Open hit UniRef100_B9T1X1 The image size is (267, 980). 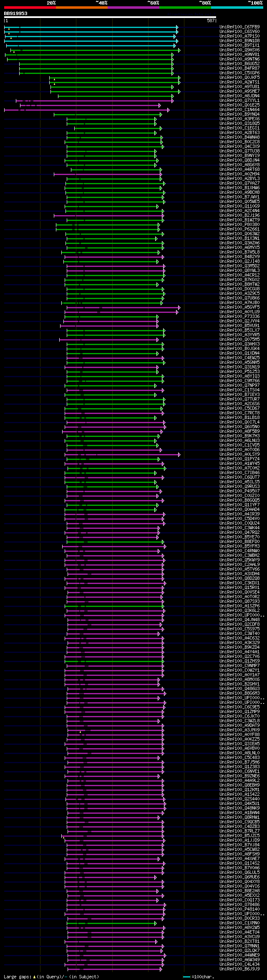click(x=239, y=46)
